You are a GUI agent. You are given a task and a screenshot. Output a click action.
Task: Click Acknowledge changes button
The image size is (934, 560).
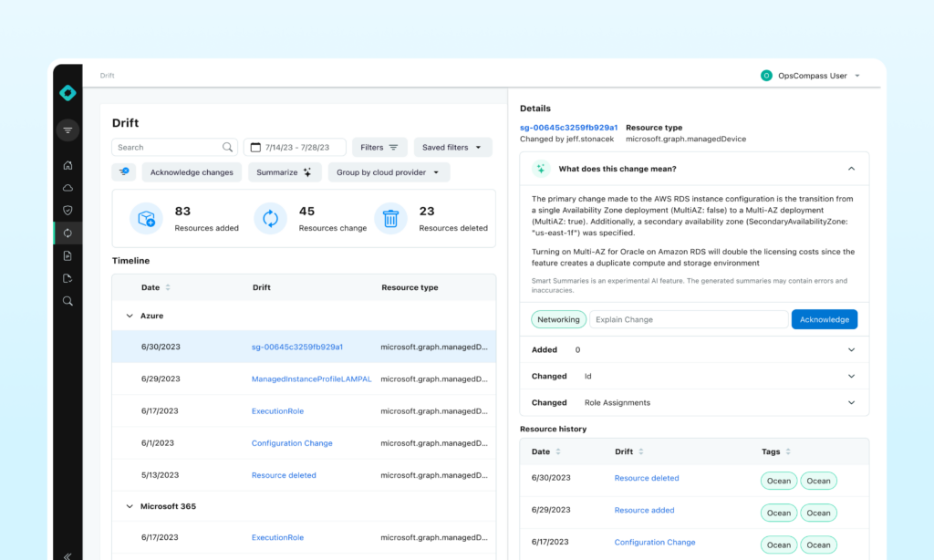coord(192,172)
